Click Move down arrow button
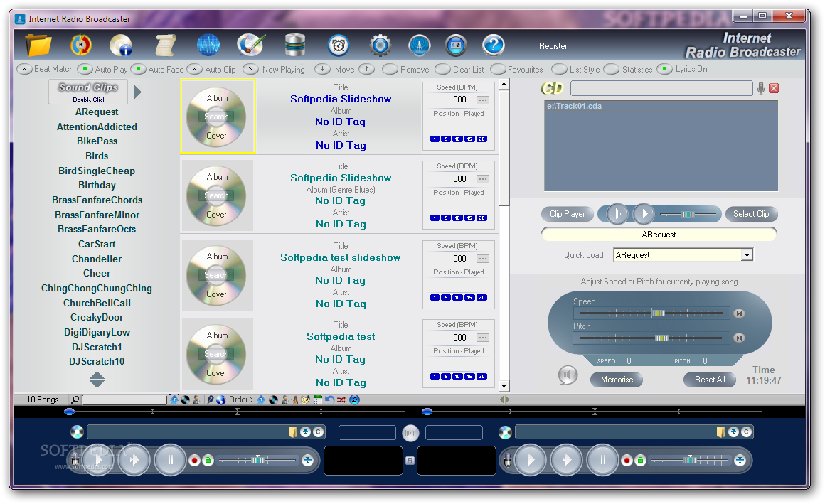The image size is (825, 504). pos(322,69)
